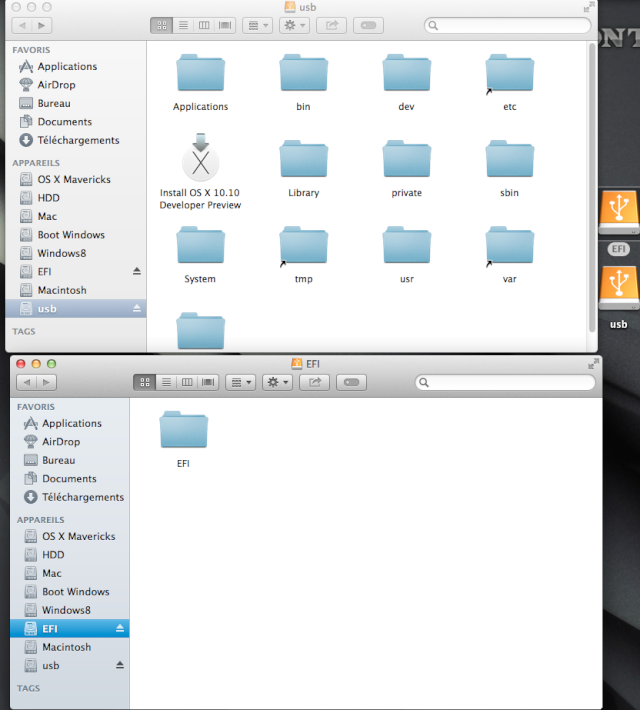Click search field in EFI window
Screen dimensions: 640x710
(x=505, y=382)
